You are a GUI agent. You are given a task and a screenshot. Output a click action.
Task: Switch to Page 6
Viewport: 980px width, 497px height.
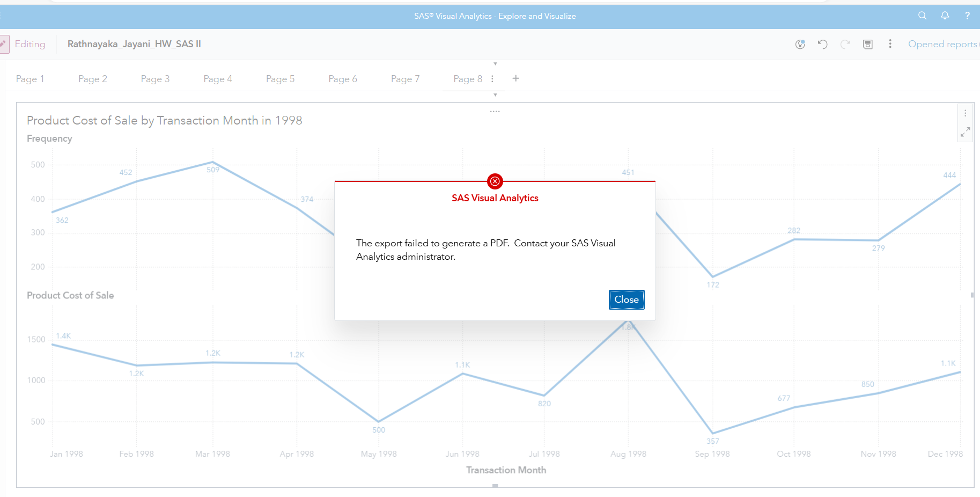pyautogui.click(x=343, y=78)
